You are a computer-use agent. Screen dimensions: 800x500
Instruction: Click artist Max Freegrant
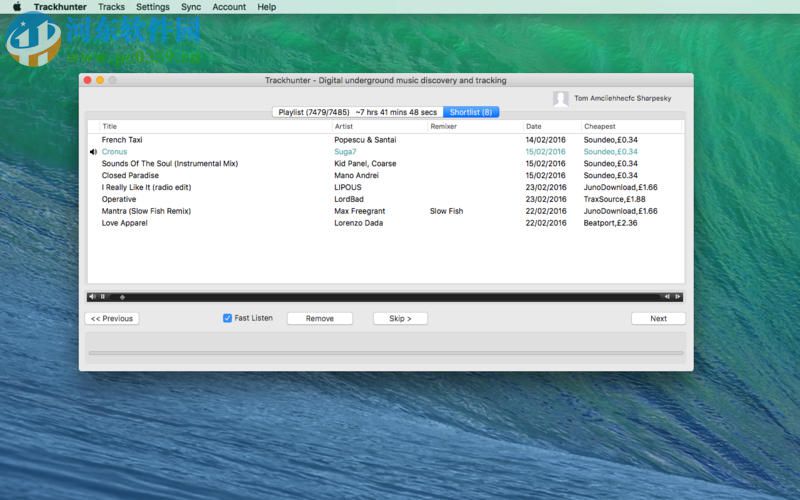(359, 211)
